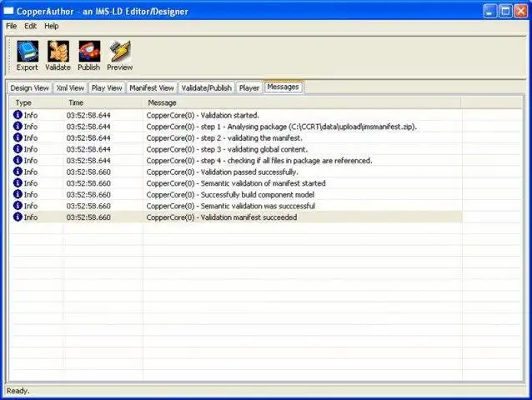This screenshot has width=532, height=400.
Task: Click info icon on Validation started row
Action: click(x=18, y=115)
